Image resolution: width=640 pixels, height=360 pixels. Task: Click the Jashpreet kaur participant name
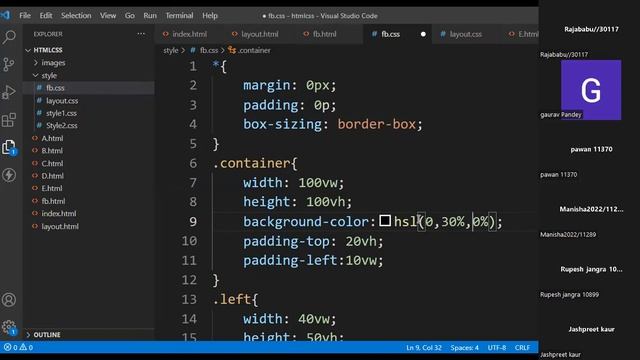coord(591,329)
